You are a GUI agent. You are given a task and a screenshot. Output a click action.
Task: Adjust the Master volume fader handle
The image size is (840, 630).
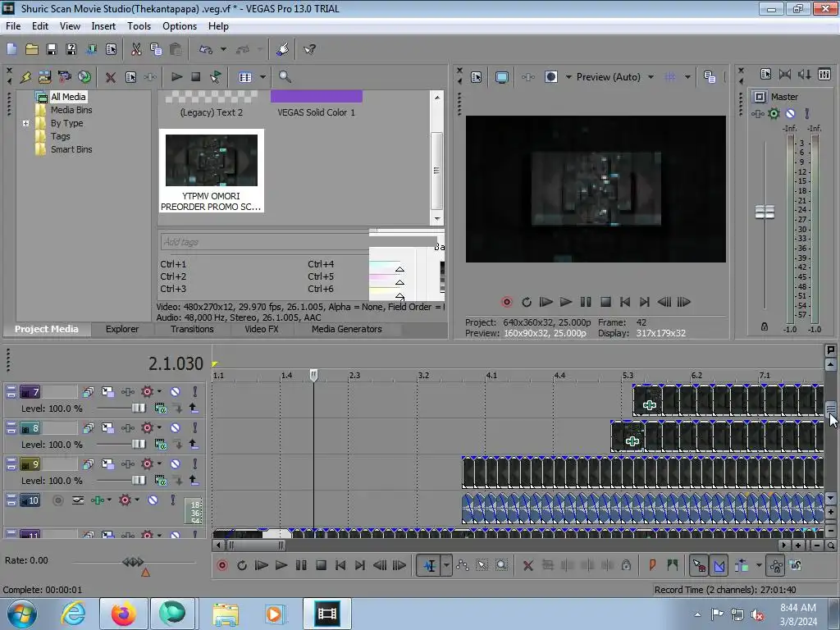click(765, 212)
